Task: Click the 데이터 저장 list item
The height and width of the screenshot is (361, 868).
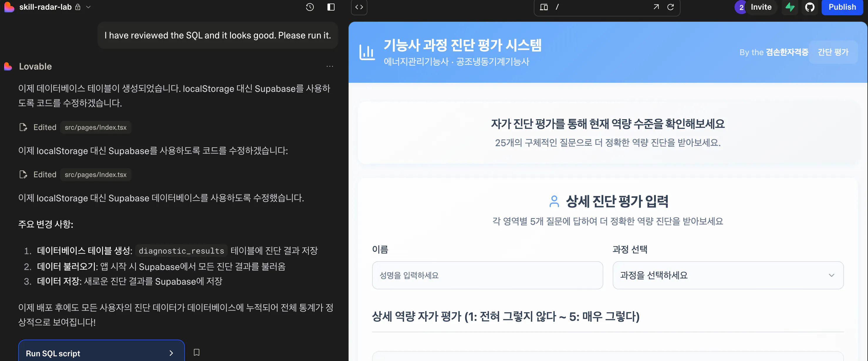Action: [x=129, y=281]
